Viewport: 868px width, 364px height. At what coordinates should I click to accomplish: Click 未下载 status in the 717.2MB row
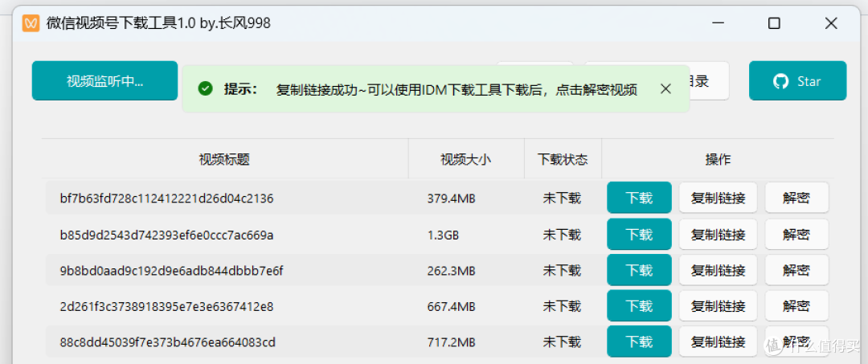tap(562, 342)
